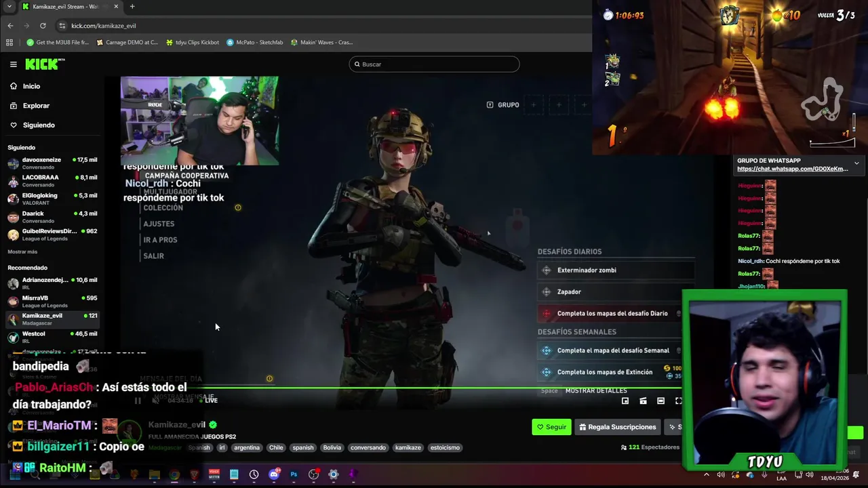
Task: Select the 'Chile' stream tag
Action: pos(276,447)
